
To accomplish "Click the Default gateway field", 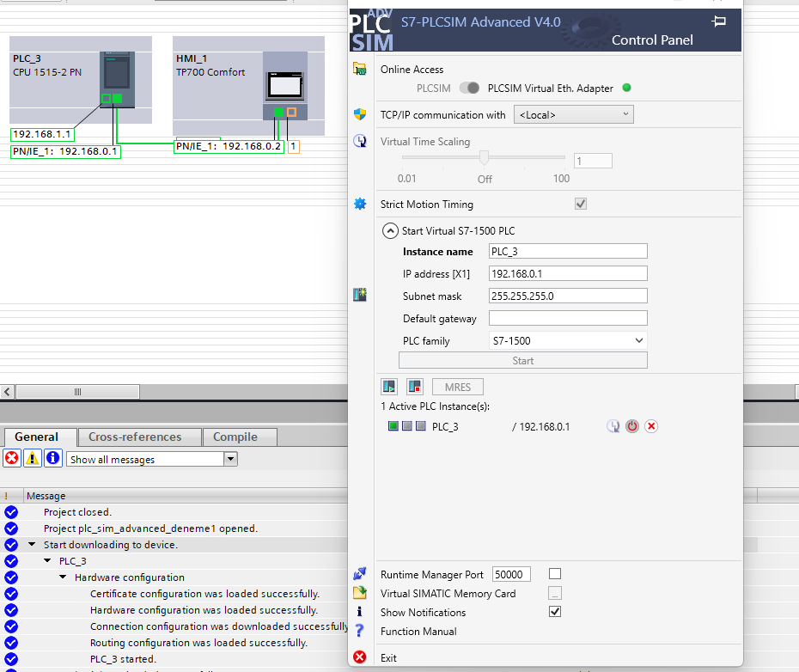I will (x=568, y=318).
